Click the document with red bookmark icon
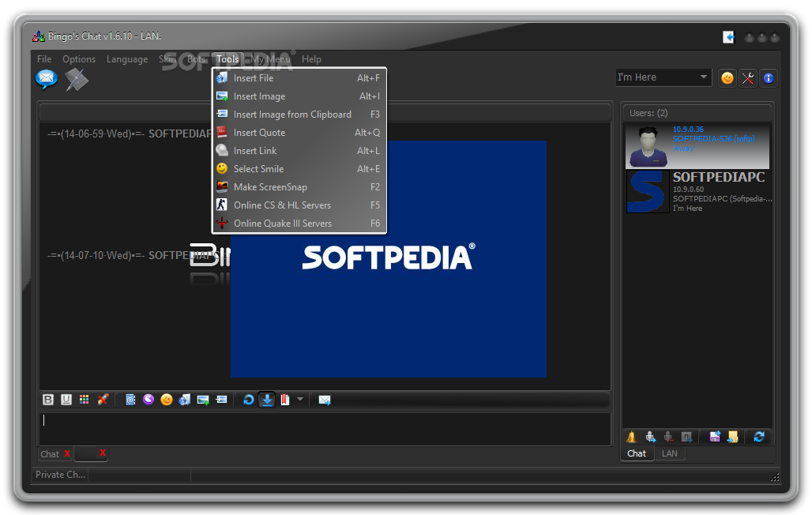Viewport: 812px width, 515px height. [285, 400]
